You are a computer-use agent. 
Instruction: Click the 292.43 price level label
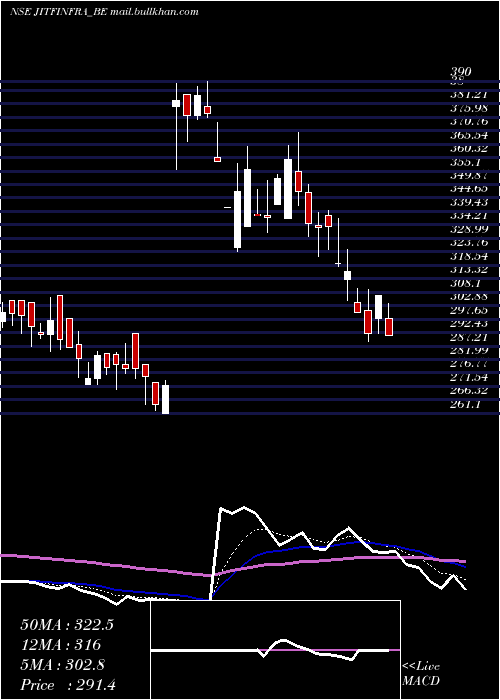tap(468, 323)
